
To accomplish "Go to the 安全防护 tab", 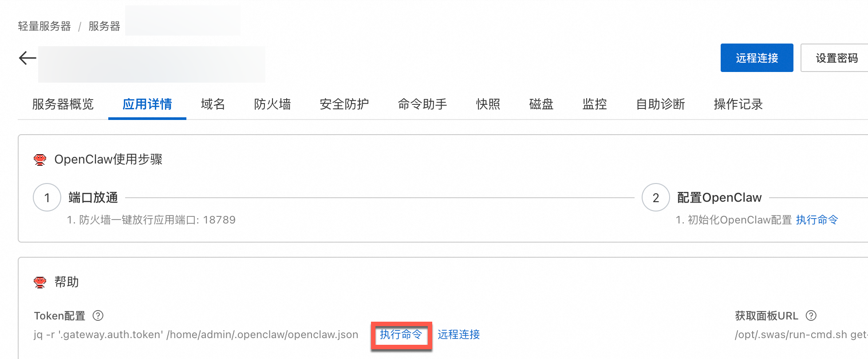I will pos(344,104).
